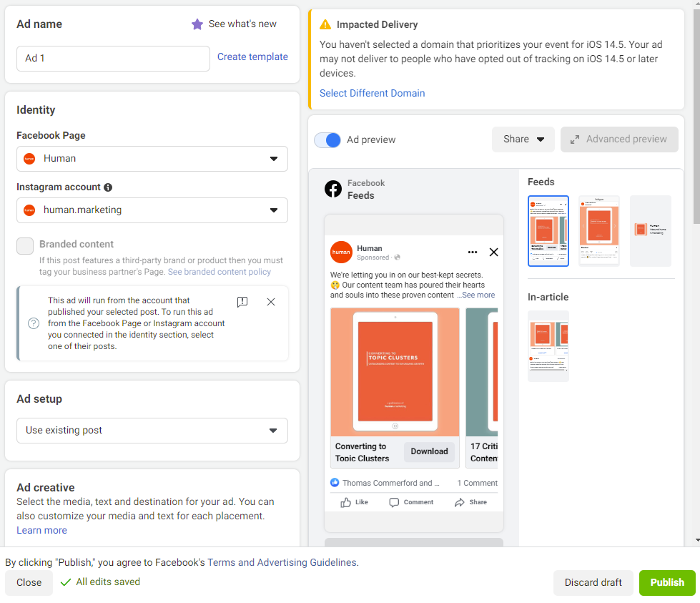Viewport: 700px width, 603px height.
Task: Select the In-article placement thumbnail
Action: (548, 346)
